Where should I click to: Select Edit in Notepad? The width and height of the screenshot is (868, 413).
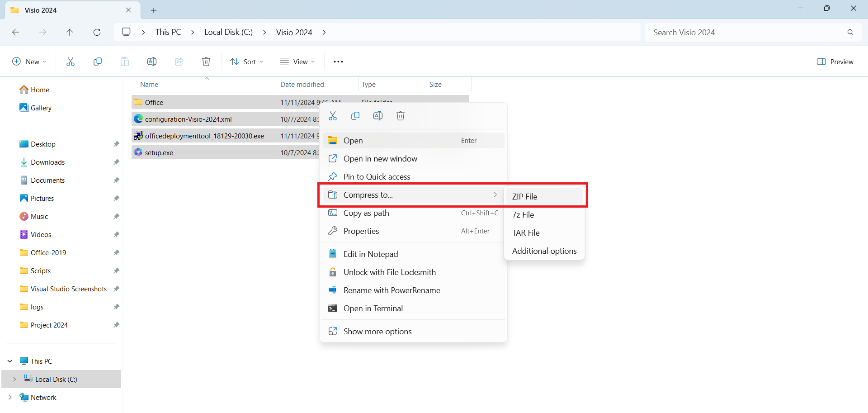pos(413,254)
